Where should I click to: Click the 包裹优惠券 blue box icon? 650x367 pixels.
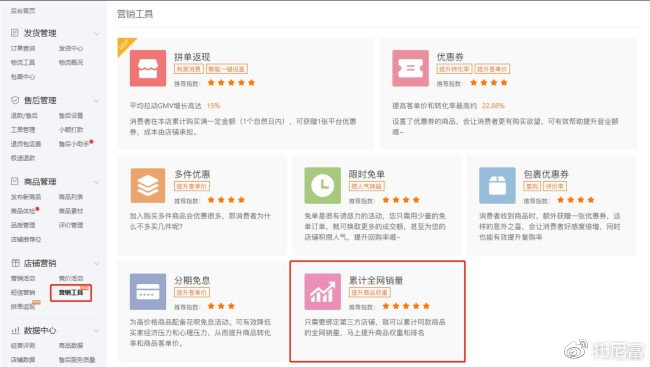pyautogui.click(x=497, y=185)
